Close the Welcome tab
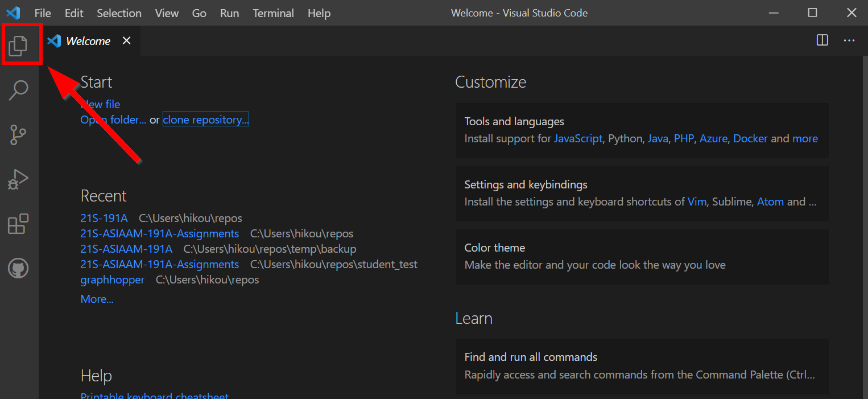868x399 pixels. [x=126, y=40]
